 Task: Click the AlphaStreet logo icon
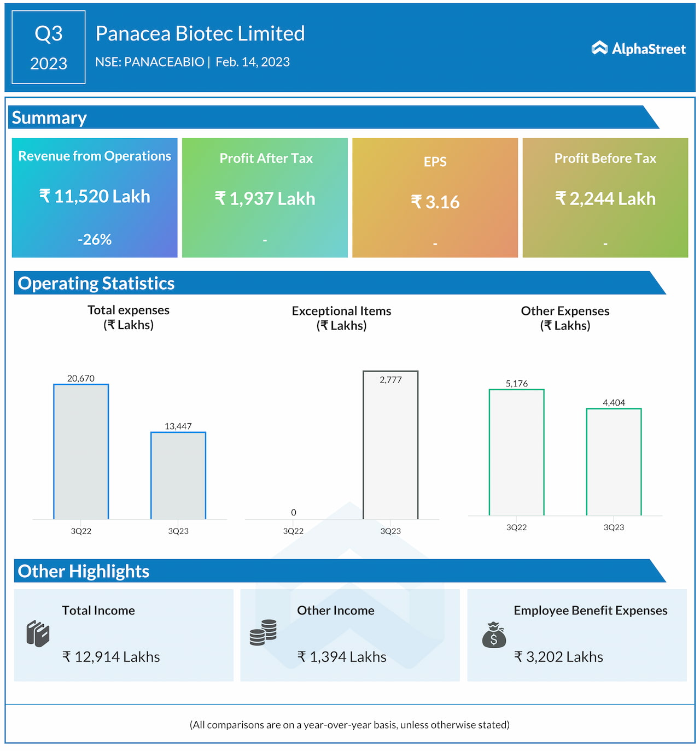(599, 48)
